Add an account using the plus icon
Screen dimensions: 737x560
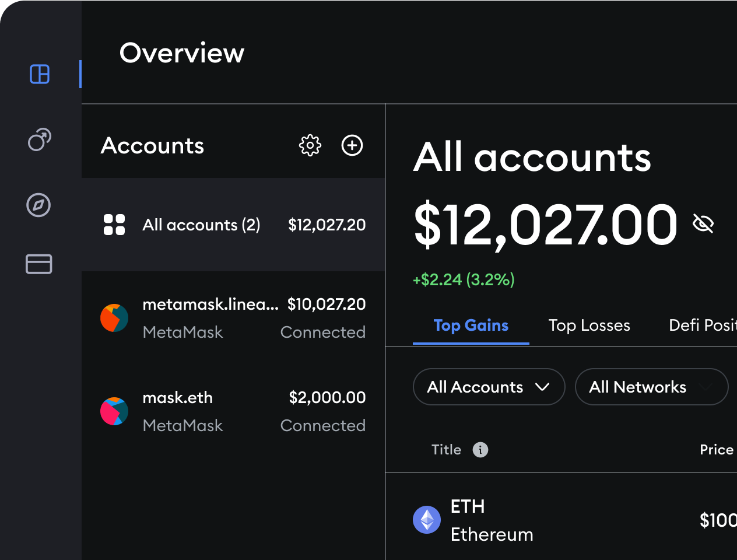pyautogui.click(x=352, y=145)
